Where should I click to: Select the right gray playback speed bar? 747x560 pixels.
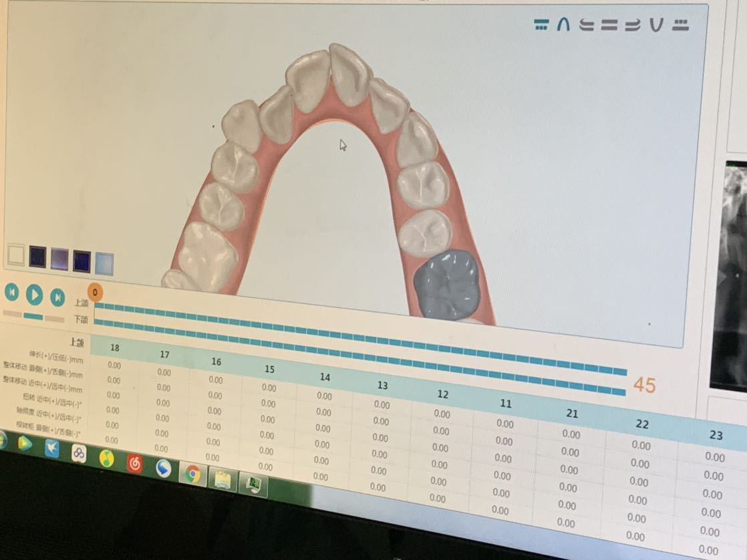[x=54, y=319]
